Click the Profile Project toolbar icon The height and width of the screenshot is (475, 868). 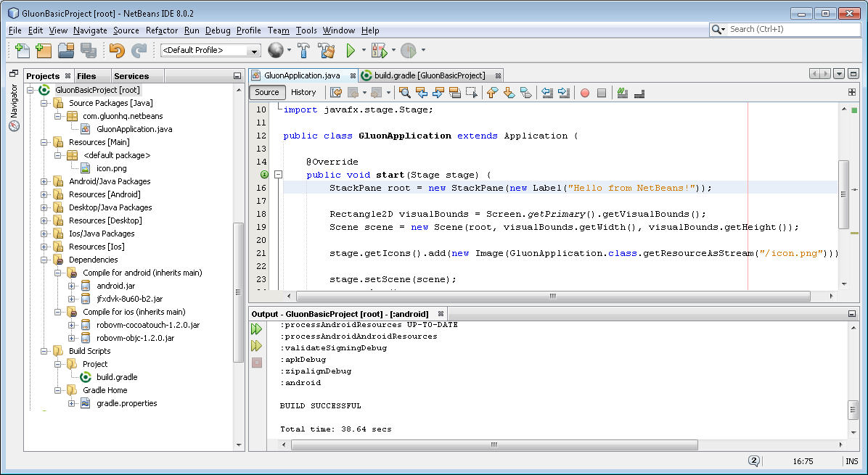tap(409, 50)
